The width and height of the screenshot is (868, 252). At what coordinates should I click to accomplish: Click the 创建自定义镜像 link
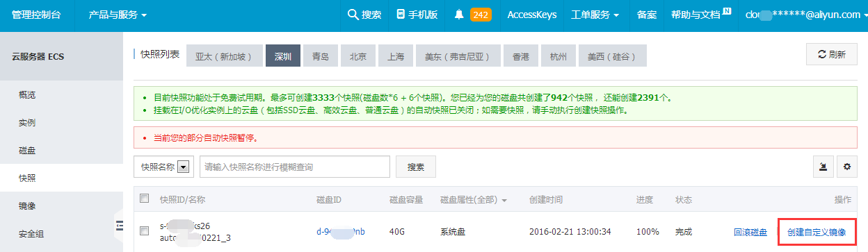817,232
